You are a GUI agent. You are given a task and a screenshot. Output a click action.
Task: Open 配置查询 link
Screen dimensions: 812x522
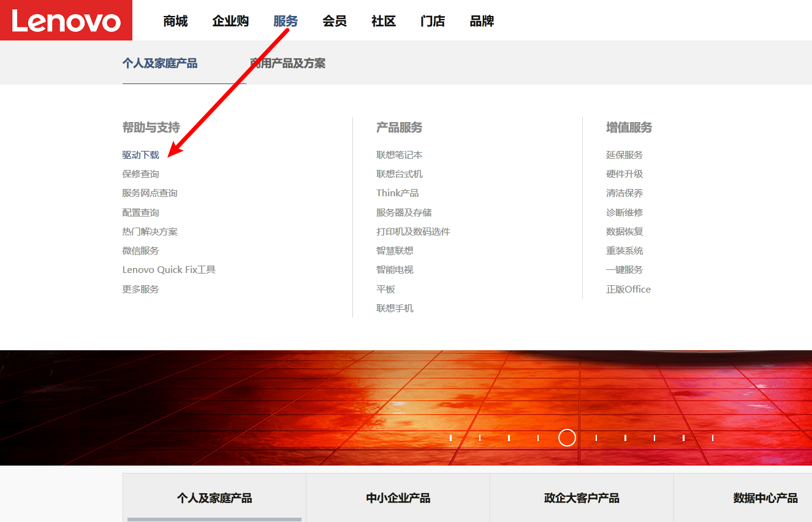pyautogui.click(x=140, y=213)
